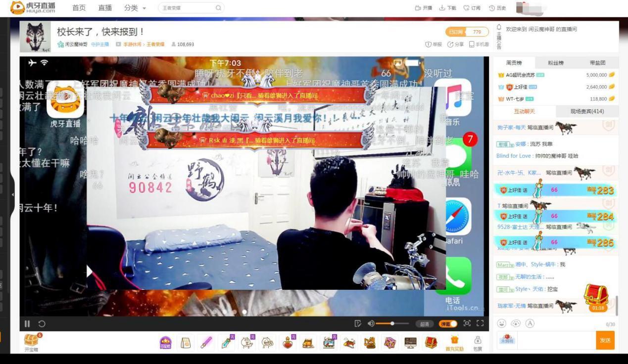Switch to the 现场贵宾(414) tab
The height and width of the screenshot is (364, 628).
[x=587, y=111]
